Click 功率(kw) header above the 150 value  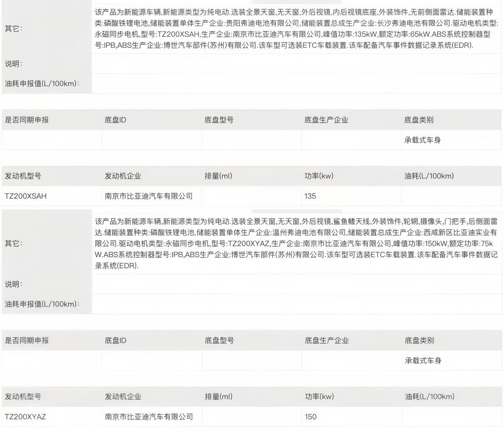click(319, 397)
